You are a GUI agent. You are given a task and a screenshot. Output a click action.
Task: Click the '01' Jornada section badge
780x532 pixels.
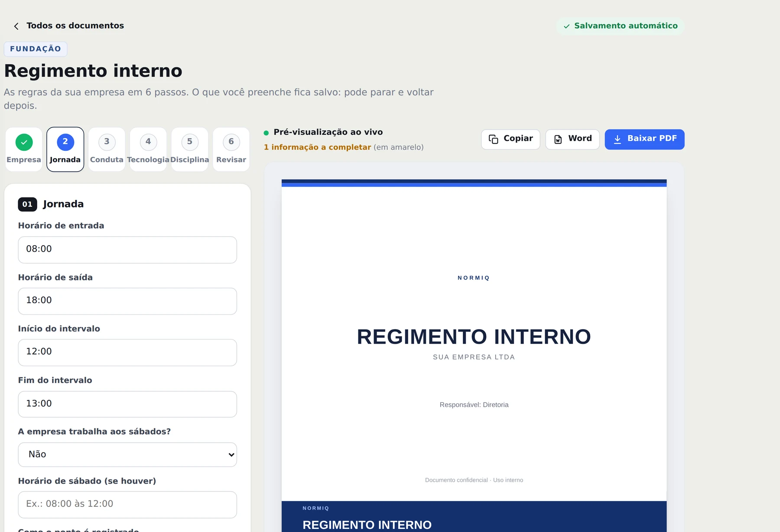[27, 204]
